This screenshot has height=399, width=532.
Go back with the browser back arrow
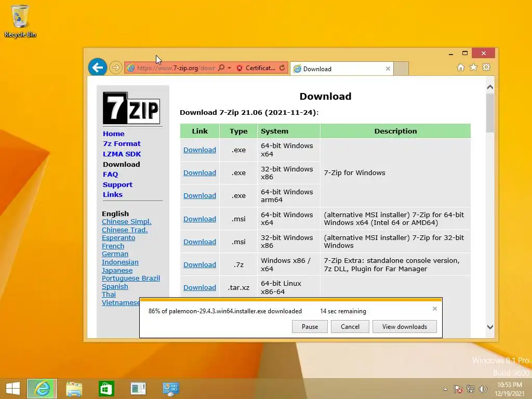click(97, 67)
